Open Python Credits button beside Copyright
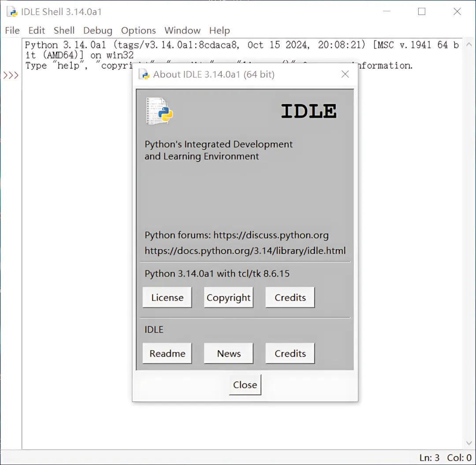This screenshot has height=465, width=476. (290, 297)
